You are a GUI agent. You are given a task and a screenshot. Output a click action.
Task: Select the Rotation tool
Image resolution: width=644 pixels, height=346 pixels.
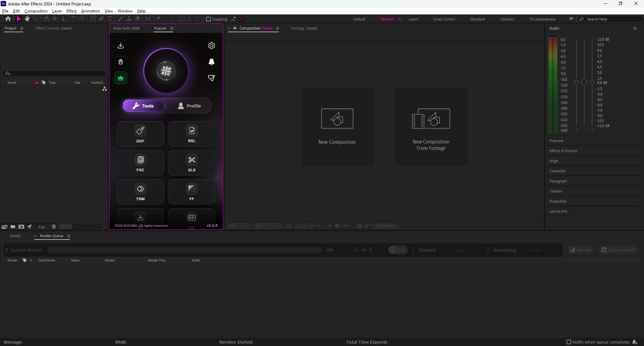[x=73, y=19]
